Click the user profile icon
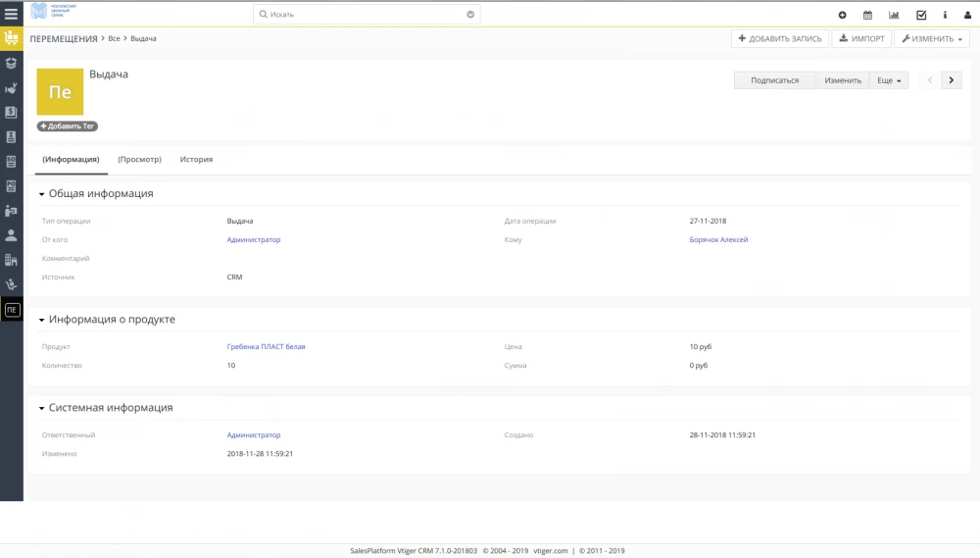This screenshot has width=980, height=558. click(x=968, y=15)
